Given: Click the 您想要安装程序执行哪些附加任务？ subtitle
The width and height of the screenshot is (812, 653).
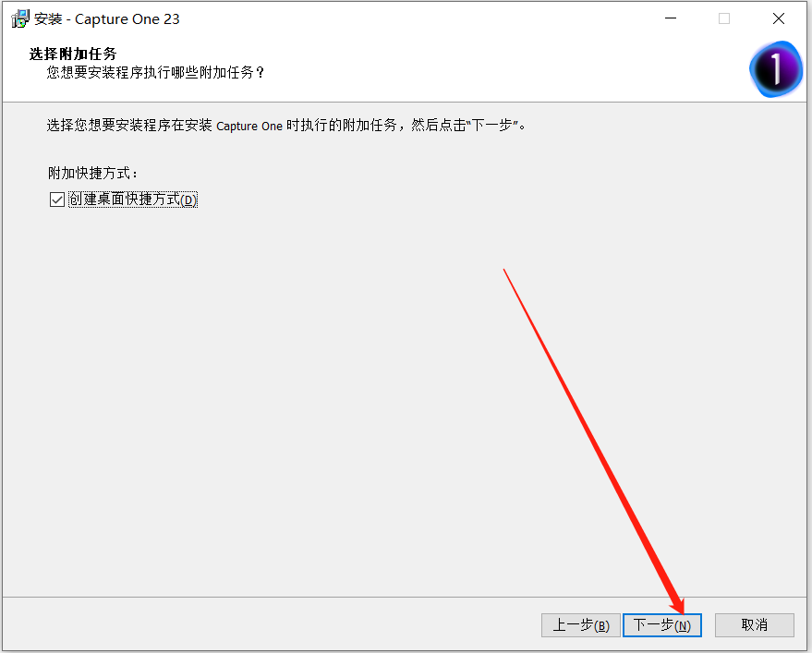Looking at the screenshot, I should [x=155, y=72].
